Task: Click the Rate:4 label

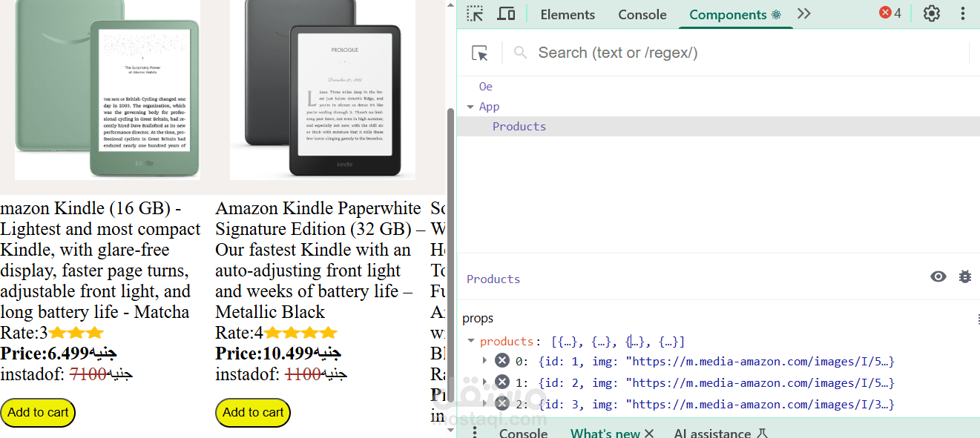Action: (239, 333)
